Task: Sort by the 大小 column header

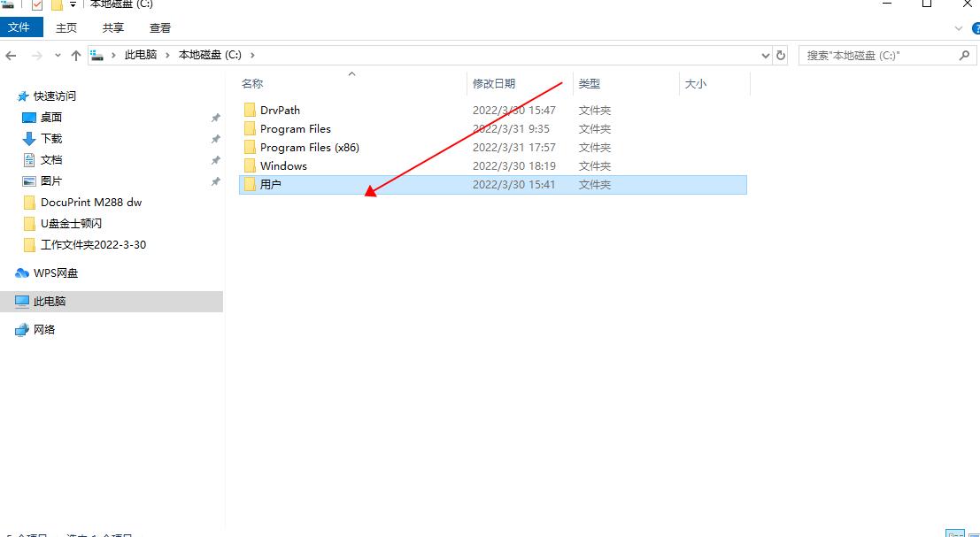Action: tap(695, 84)
